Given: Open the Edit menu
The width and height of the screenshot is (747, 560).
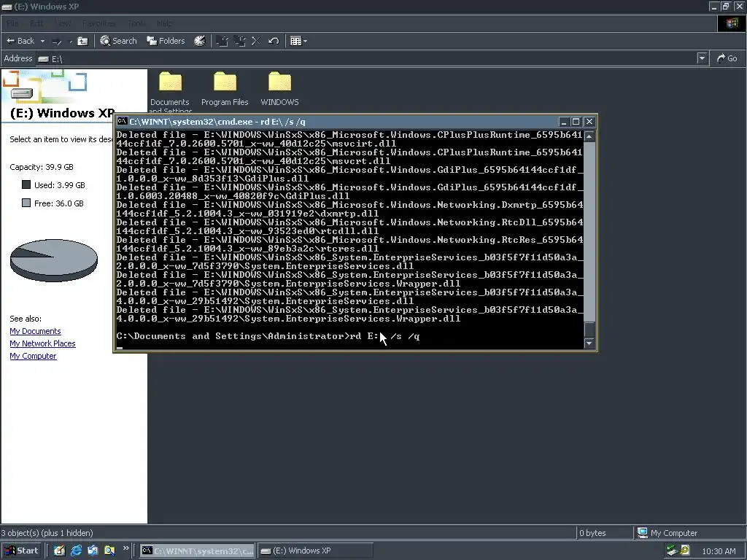Looking at the screenshot, I should pyautogui.click(x=36, y=23).
